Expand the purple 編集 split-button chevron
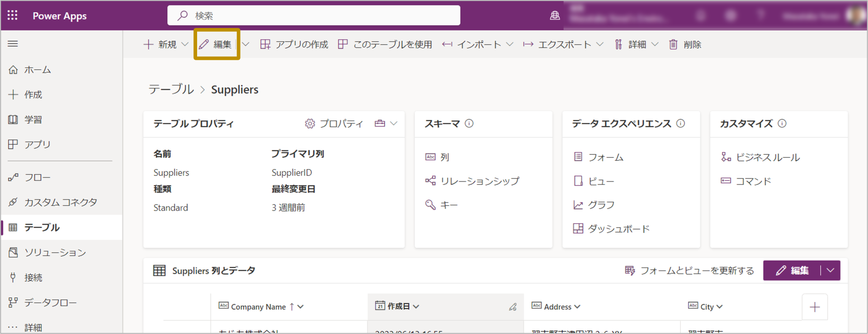 830,271
